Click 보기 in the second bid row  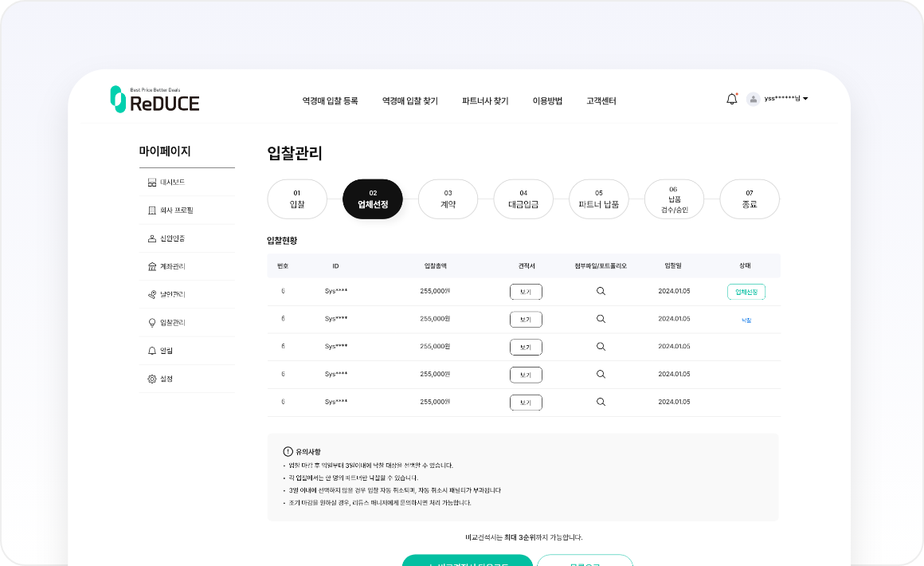coord(526,320)
